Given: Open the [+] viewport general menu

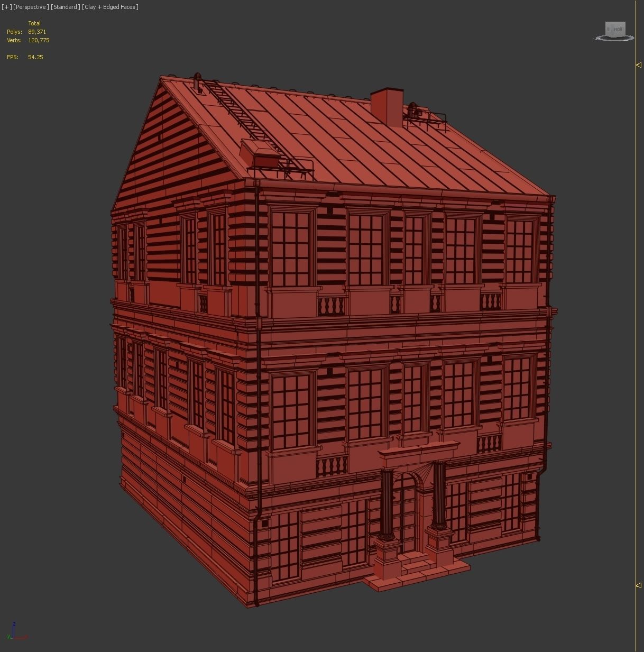Looking at the screenshot, I should click(x=7, y=7).
